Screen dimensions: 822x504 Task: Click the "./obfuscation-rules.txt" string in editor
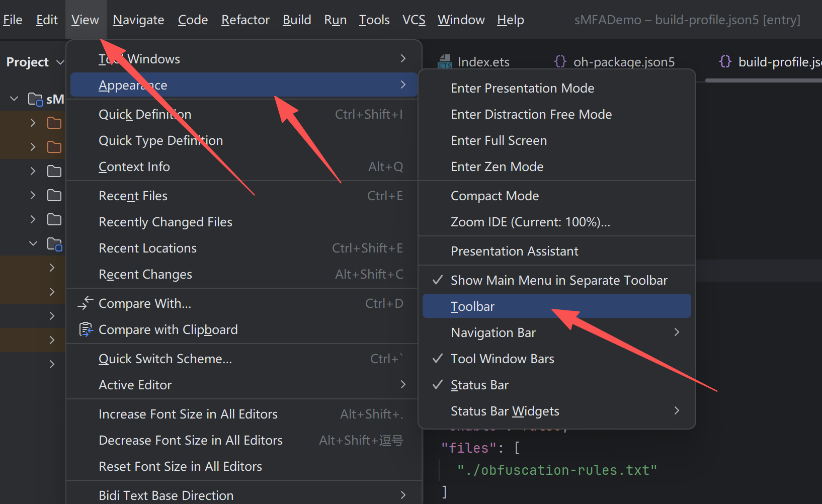point(557,470)
